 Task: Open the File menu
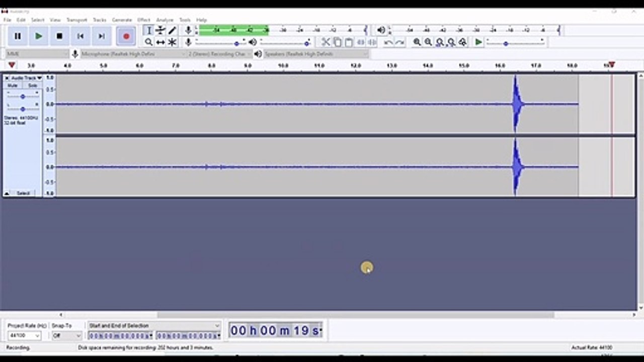tap(7, 20)
